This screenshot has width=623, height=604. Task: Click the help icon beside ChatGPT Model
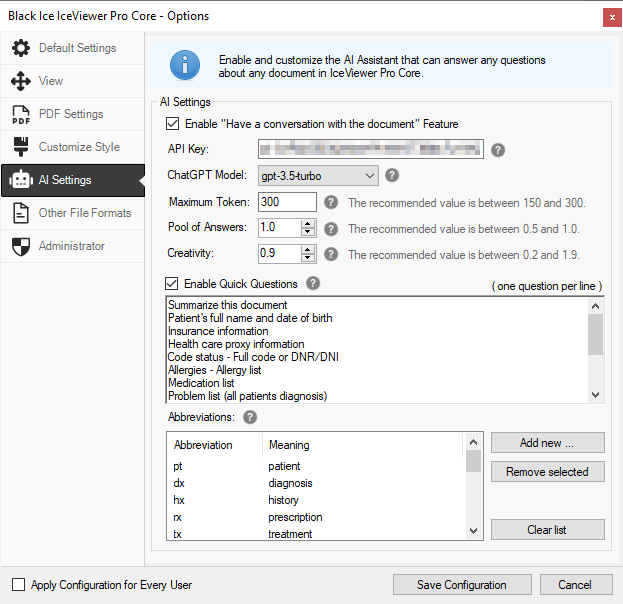click(392, 176)
